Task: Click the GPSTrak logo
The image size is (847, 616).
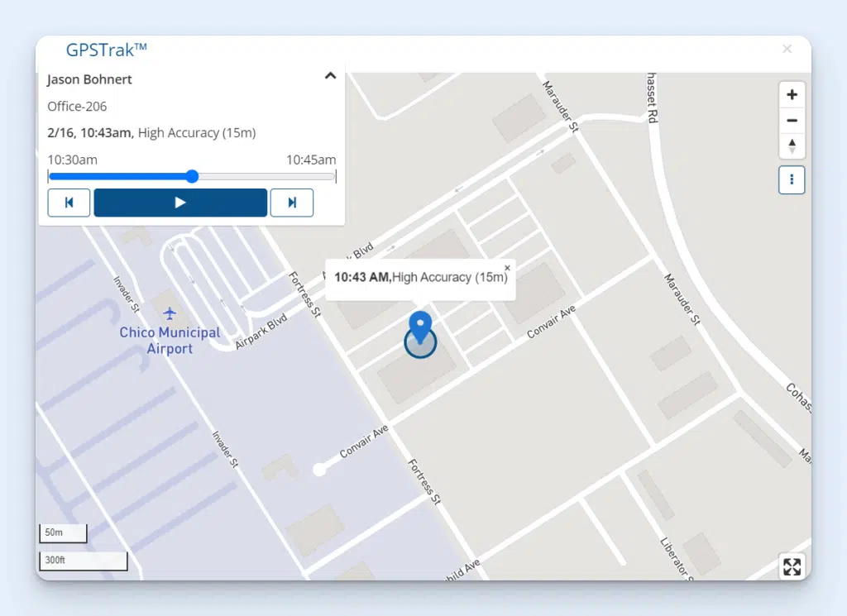Action: [105, 49]
